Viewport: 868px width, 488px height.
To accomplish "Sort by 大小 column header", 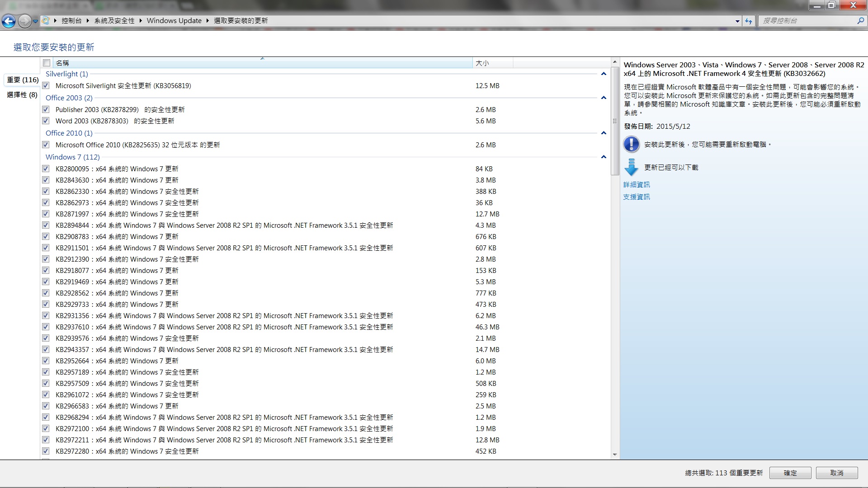I will coord(493,63).
